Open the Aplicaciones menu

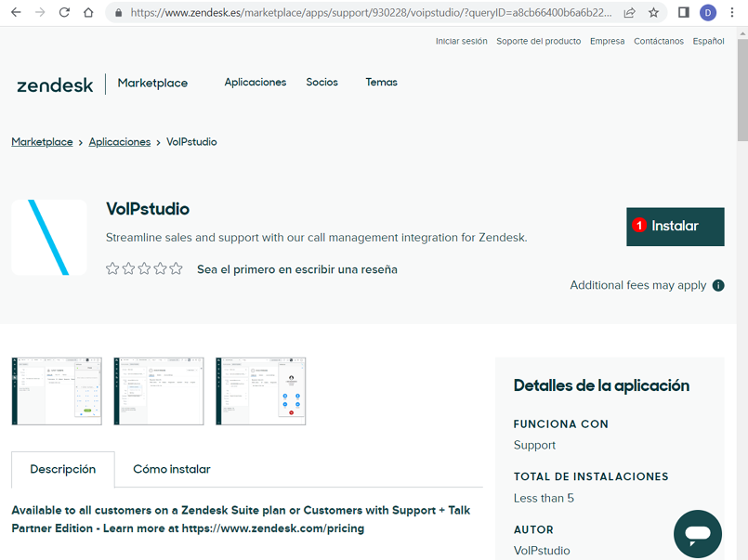coord(256,82)
